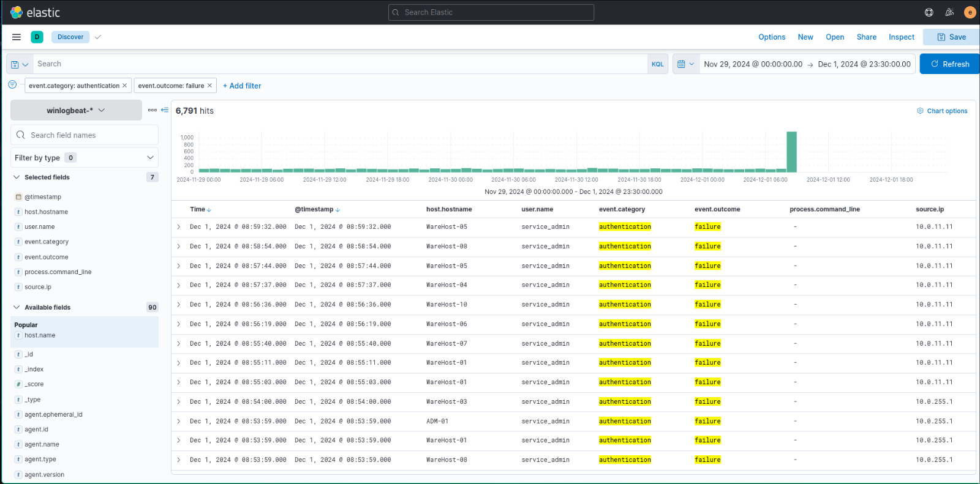980x484 pixels.
Task: Open the Share menu item
Action: pyautogui.click(x=866, y=37)
